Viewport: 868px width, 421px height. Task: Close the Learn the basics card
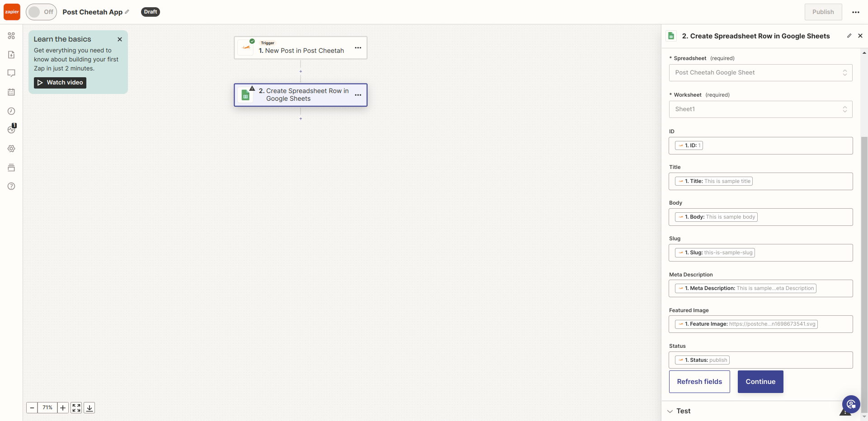click(x=120, y=39)
